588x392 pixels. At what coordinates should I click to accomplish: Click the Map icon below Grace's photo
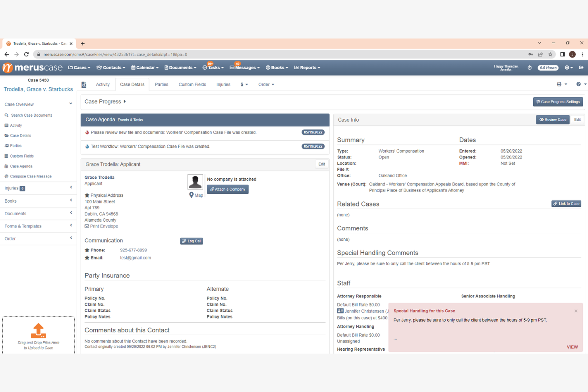coord(196,195)
